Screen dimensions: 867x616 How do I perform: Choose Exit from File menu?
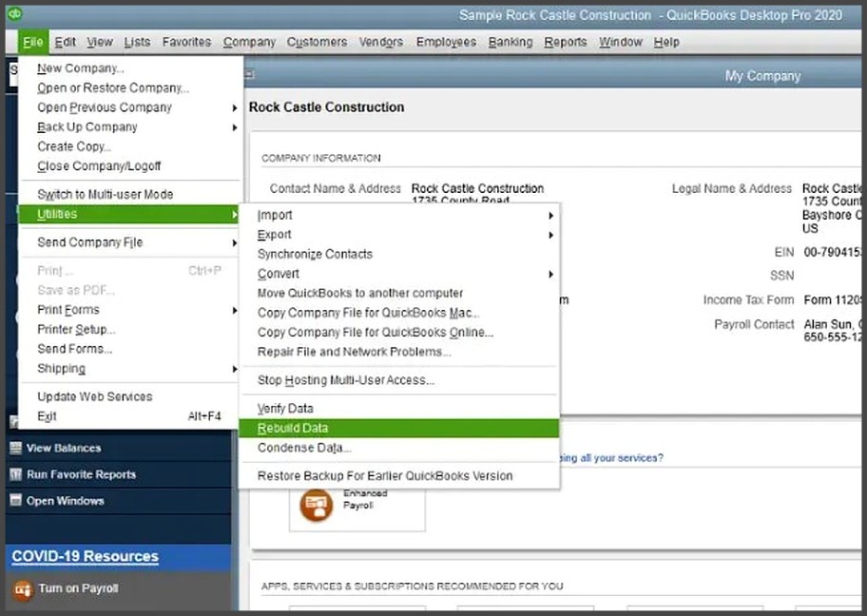130,416
